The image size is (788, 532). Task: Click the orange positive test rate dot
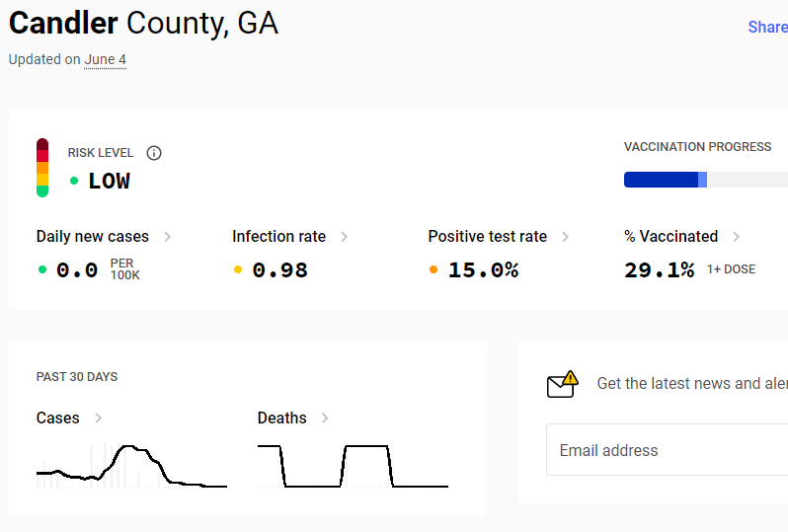tap(433, 269)
